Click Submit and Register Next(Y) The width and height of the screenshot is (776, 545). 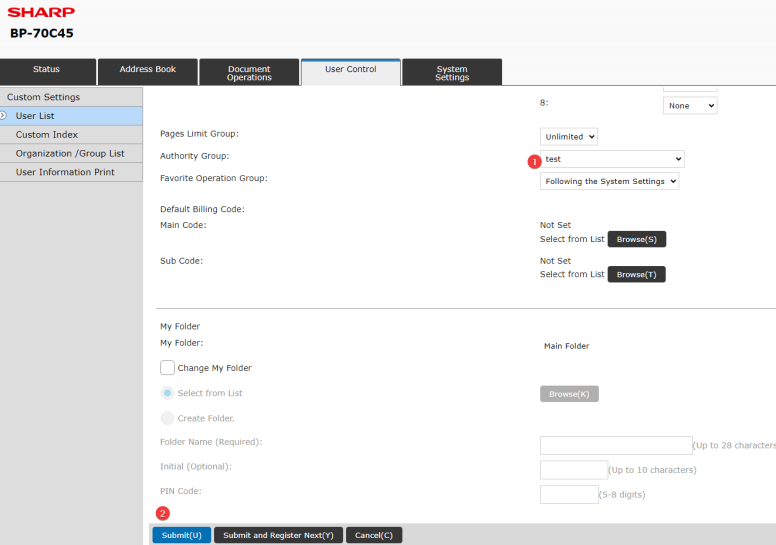[x=278, y=535]
